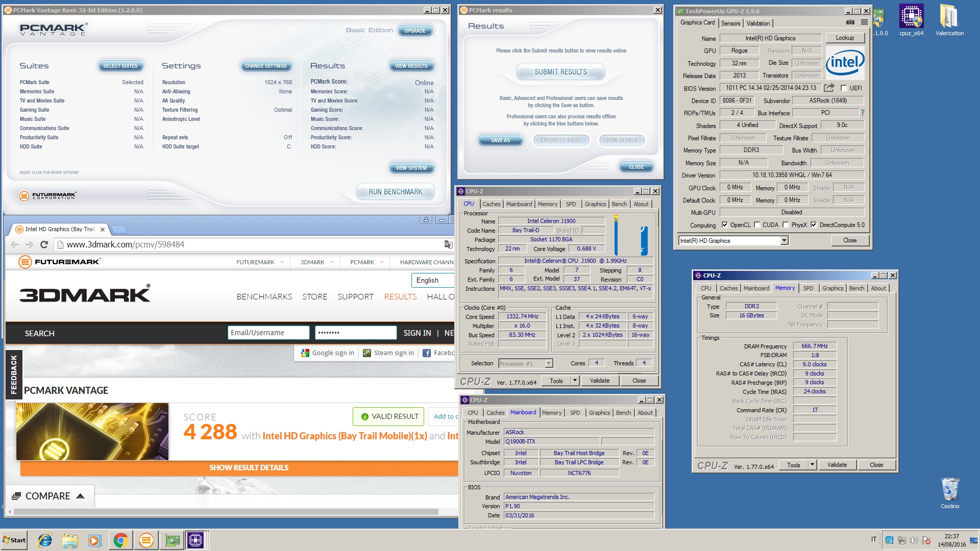Open the FUTUREMARK nav dropdown
The width and height of the screenshot is (980, 551).
pyautogui.click(x=260, y=262)
